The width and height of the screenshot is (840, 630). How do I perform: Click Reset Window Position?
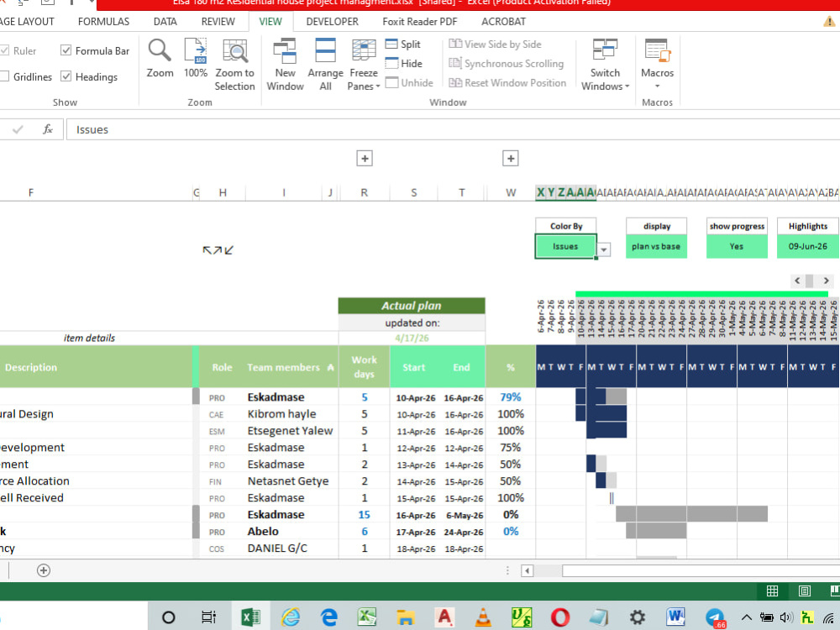(x=507, y=83)
